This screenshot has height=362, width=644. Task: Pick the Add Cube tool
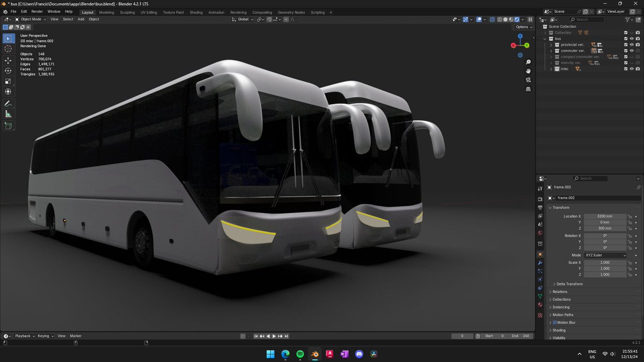[9, 126]
